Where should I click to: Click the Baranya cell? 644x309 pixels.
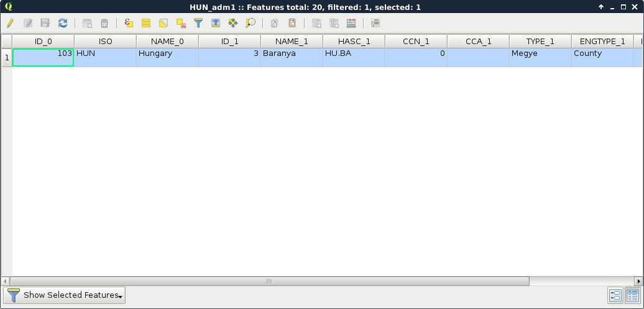tap(292, 58)
